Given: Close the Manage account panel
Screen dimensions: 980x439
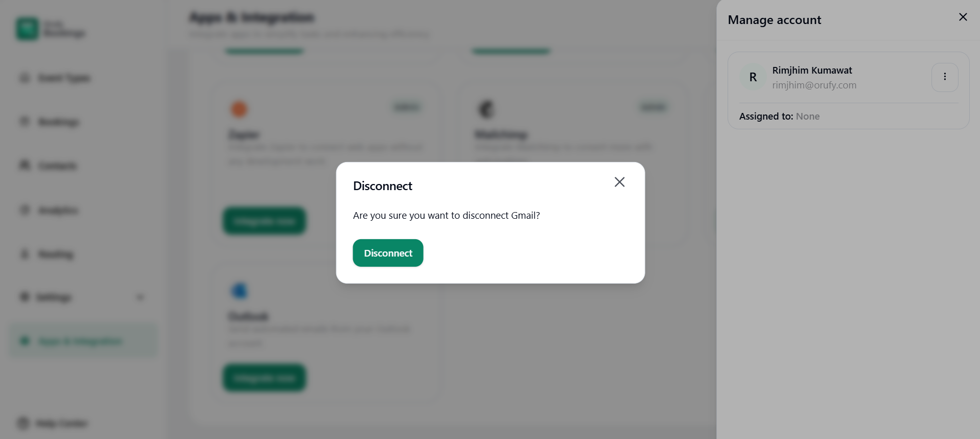Looking at the screenshot, I should [963, 17].
